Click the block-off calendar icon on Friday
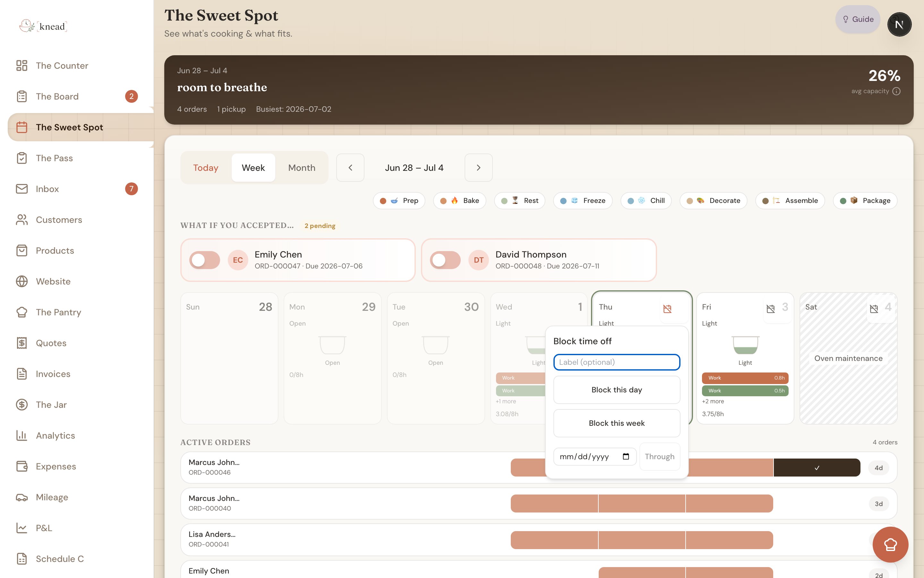The height and width of the screenshot is (578, 924). point(771,309)
